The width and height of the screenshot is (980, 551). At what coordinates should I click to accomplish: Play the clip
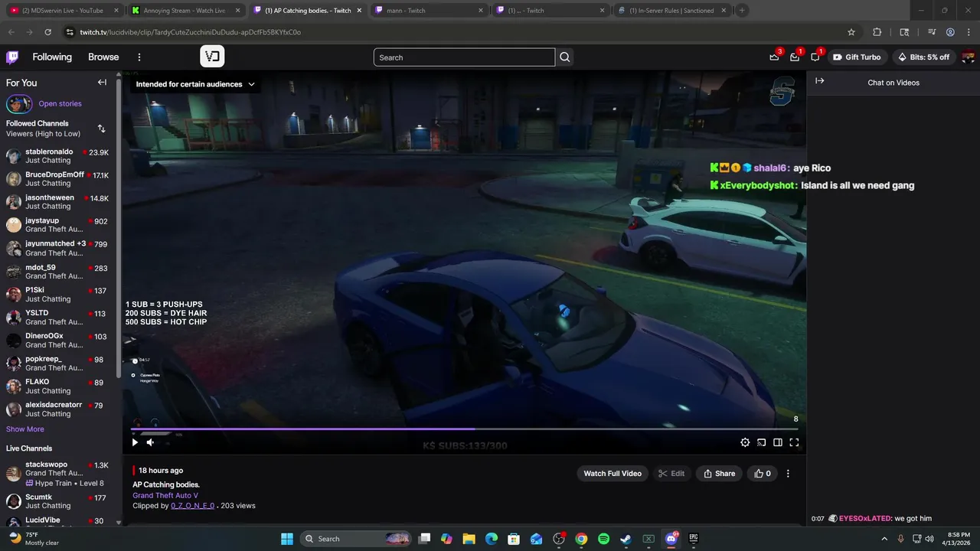[135, 442]
